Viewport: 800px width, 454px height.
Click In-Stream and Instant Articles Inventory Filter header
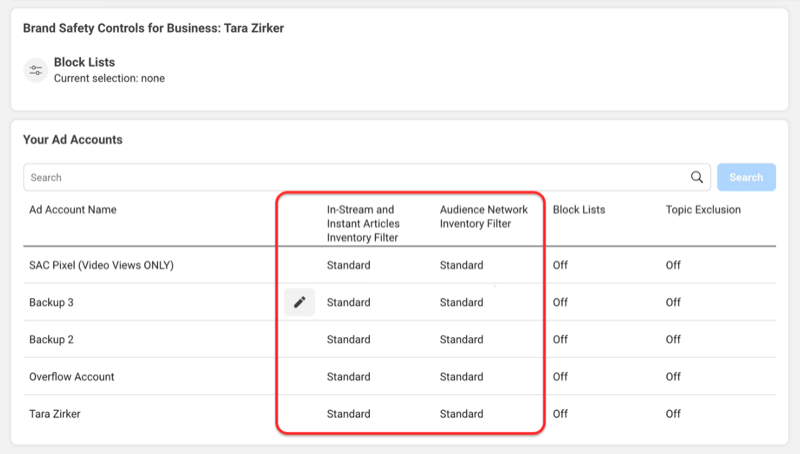click(363, 223)
